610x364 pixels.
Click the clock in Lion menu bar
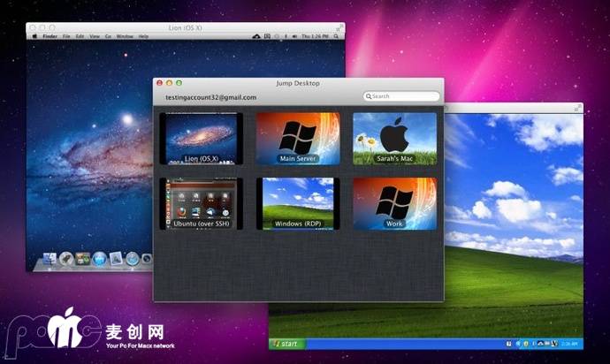[315, 36]
